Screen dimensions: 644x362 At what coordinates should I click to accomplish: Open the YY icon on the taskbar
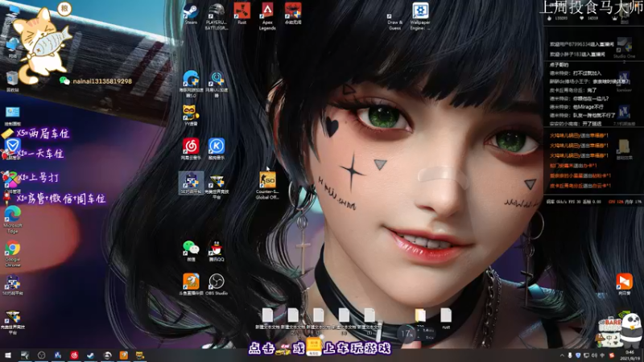(140, 356)
